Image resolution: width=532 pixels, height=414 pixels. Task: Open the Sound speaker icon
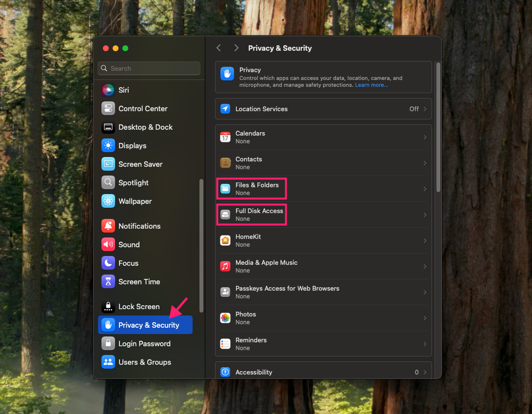click(108, 244)
